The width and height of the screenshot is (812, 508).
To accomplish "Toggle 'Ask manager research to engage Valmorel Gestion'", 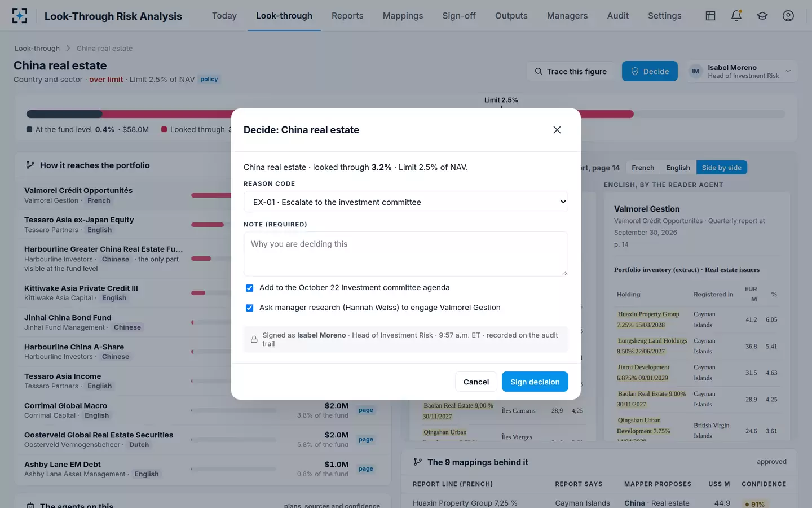I will click(x=249, y=308).
